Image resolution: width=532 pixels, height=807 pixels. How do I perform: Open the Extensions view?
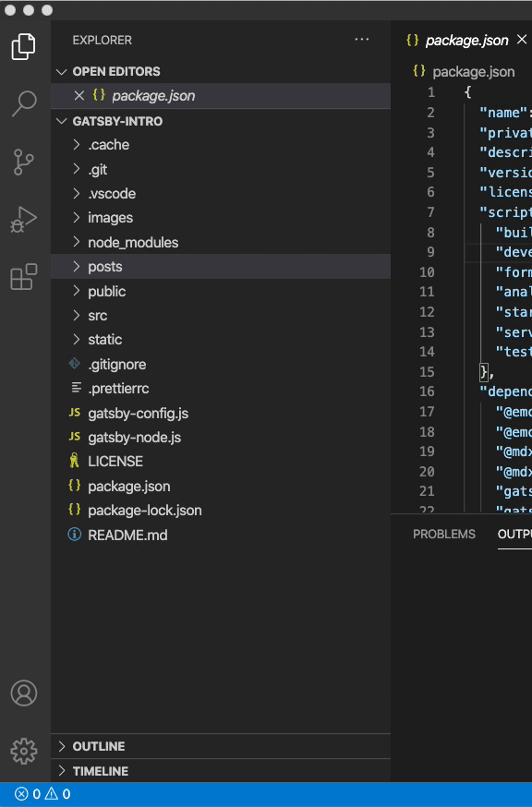click(24, 277)
